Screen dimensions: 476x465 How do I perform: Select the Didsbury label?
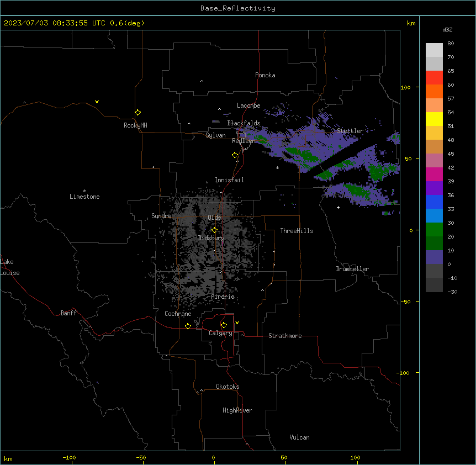(211, 238)
